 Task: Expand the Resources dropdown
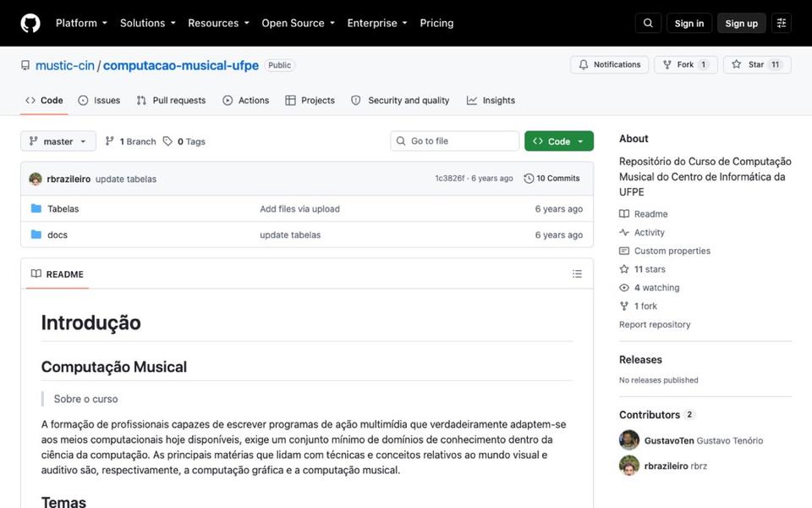(x=218, y=24)
